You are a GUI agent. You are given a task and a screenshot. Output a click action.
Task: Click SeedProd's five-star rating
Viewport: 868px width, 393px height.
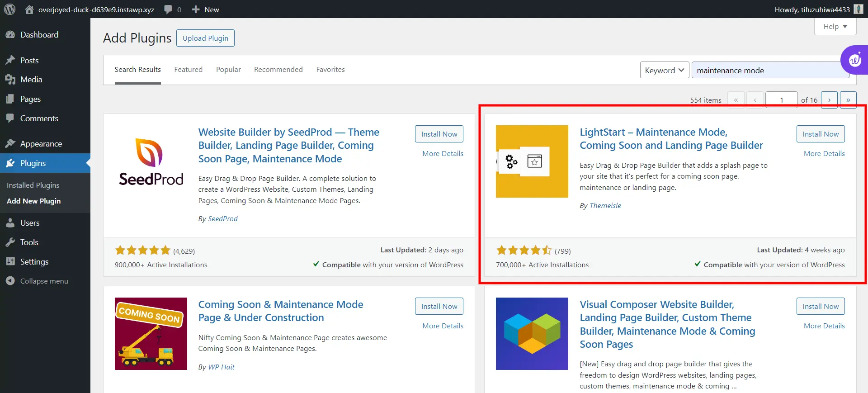(142, 250)
